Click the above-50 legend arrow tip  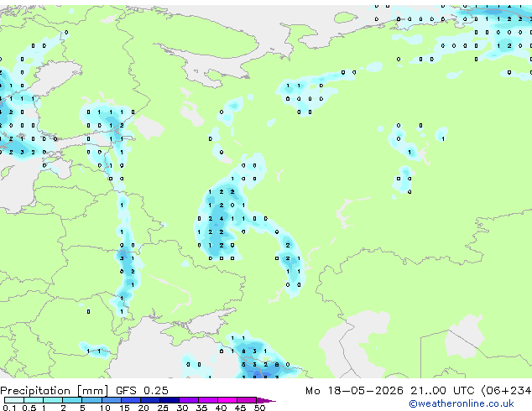click(x=266, y=401)
